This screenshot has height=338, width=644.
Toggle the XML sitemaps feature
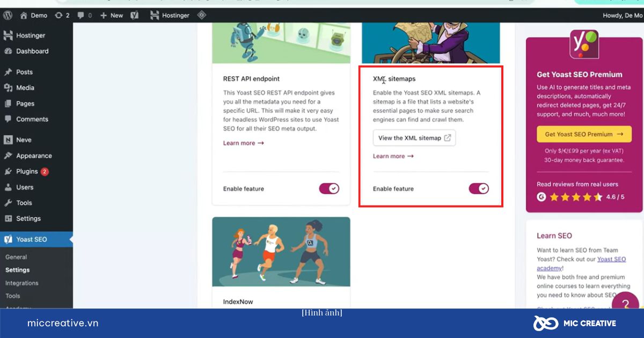(479, 188)
